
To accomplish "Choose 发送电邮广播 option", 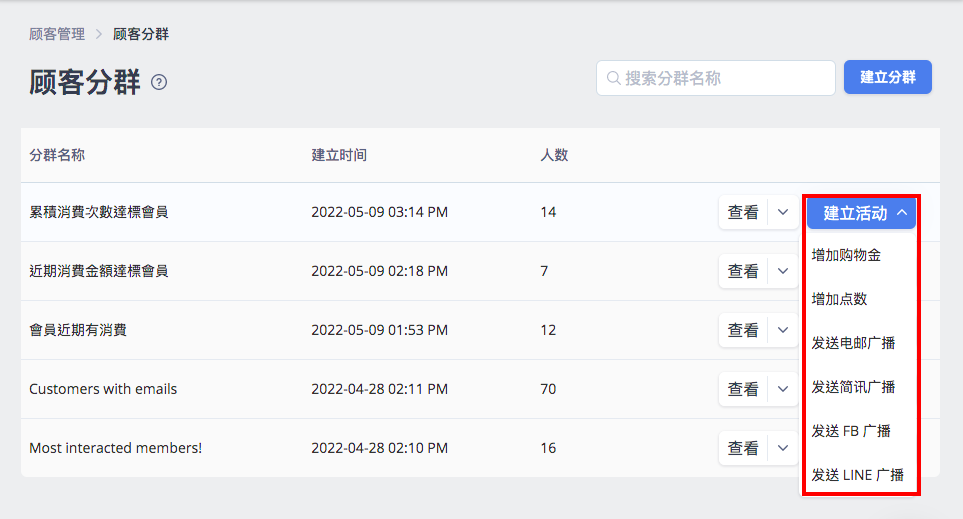I will pos(853,343).
